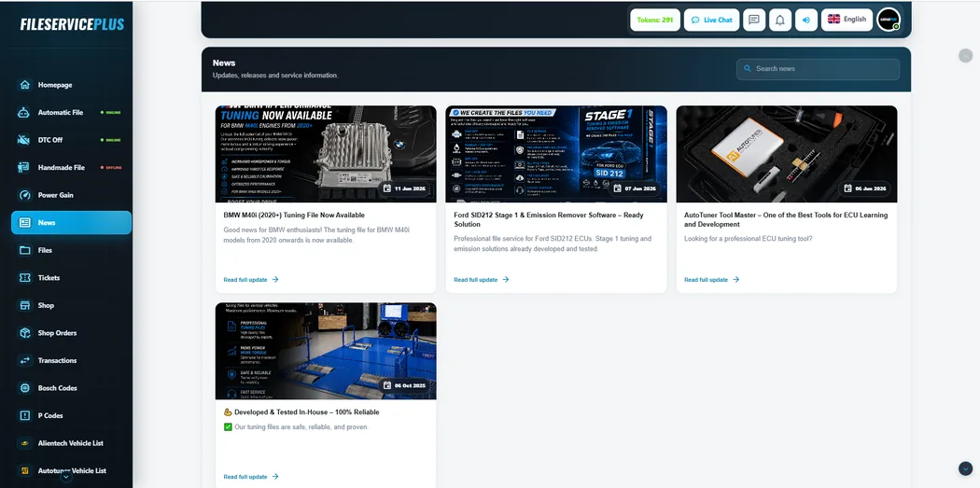980x488 pixels.
Task: Click the Handmade File icon
Action: pyautogui.click(x=25, y=167)
